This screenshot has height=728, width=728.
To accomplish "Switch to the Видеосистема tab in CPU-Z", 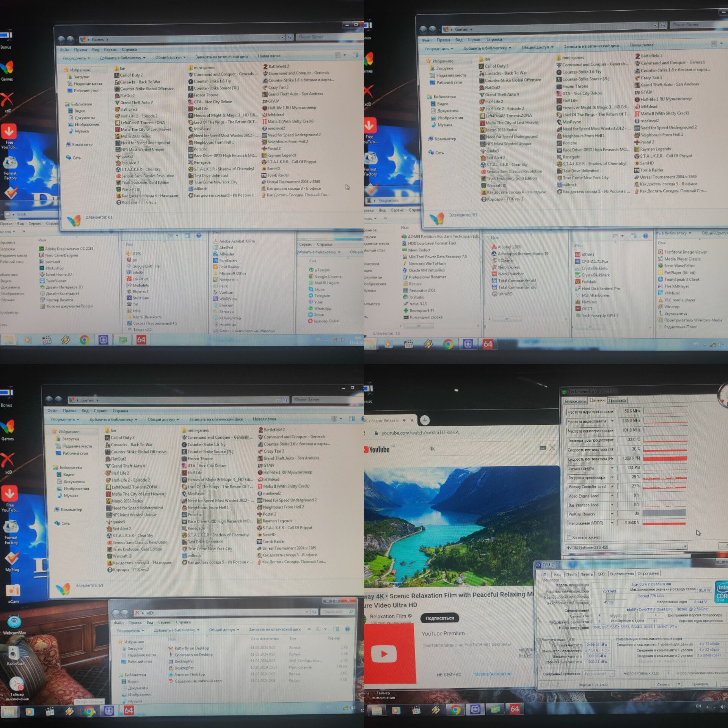I will click(x=622, y=574).
